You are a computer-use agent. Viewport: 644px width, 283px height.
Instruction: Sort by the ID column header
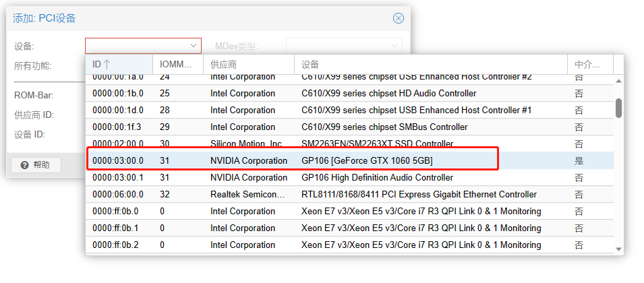tap(119, 64)
